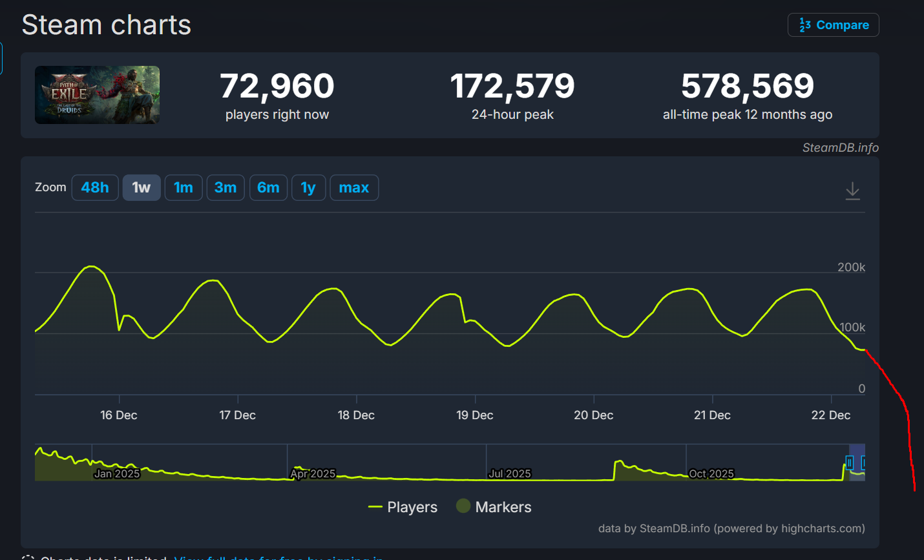Click the "17 Dec" axis label

click(238, 415)
